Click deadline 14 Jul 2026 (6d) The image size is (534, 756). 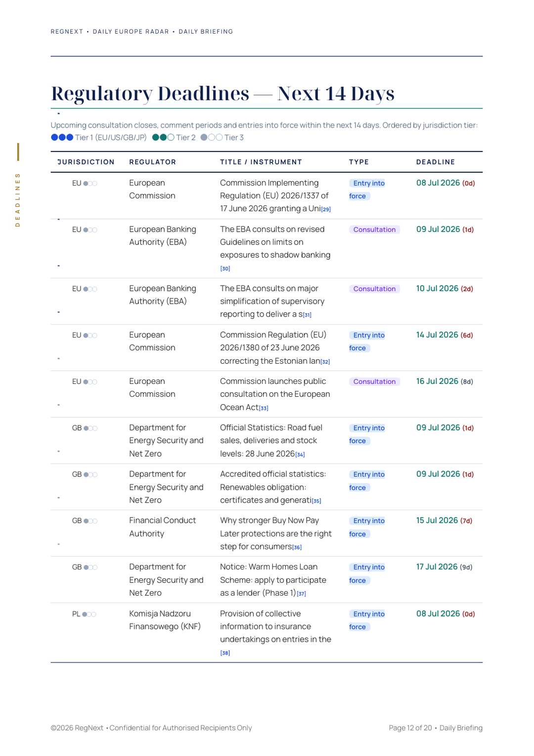445,335
